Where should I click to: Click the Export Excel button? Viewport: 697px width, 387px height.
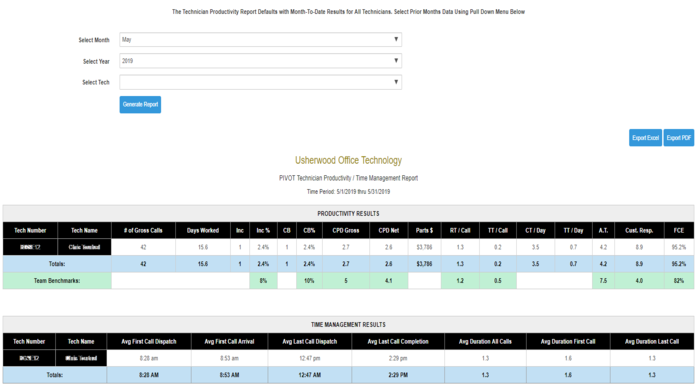(645, 138)
